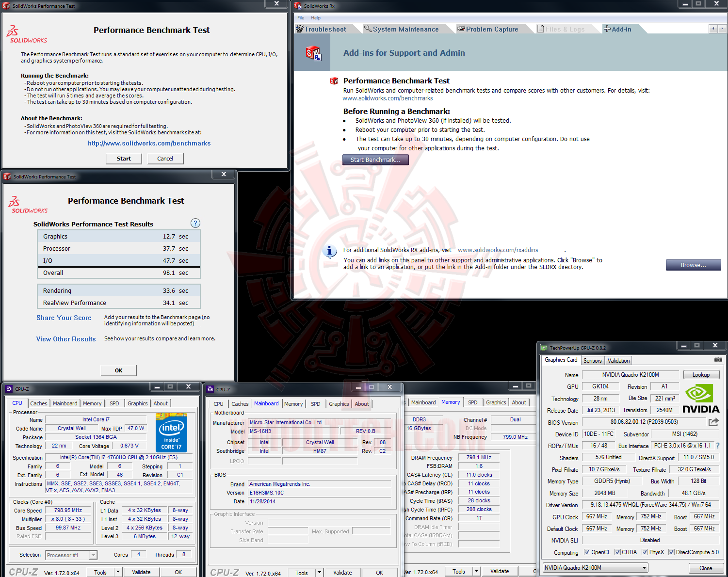Viewport: 728px width, 577px height.
Task: Click the title bar icon of the Start/Cancel dialog
Action: click(x=6, y=6)
